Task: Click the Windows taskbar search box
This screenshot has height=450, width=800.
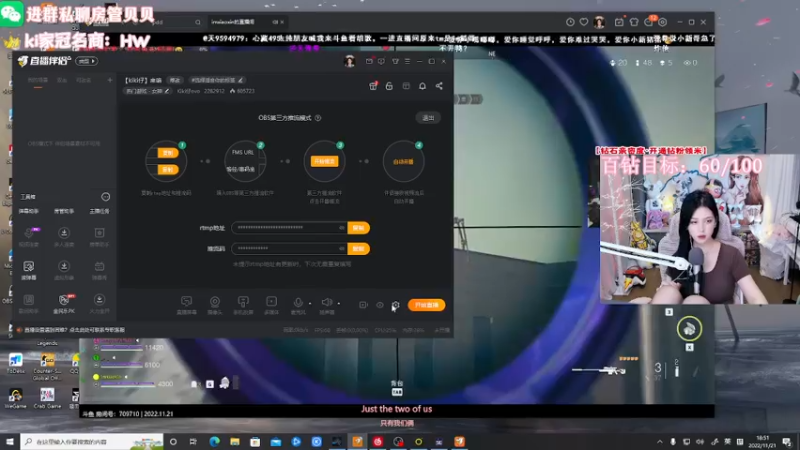Action: [92, 441]
